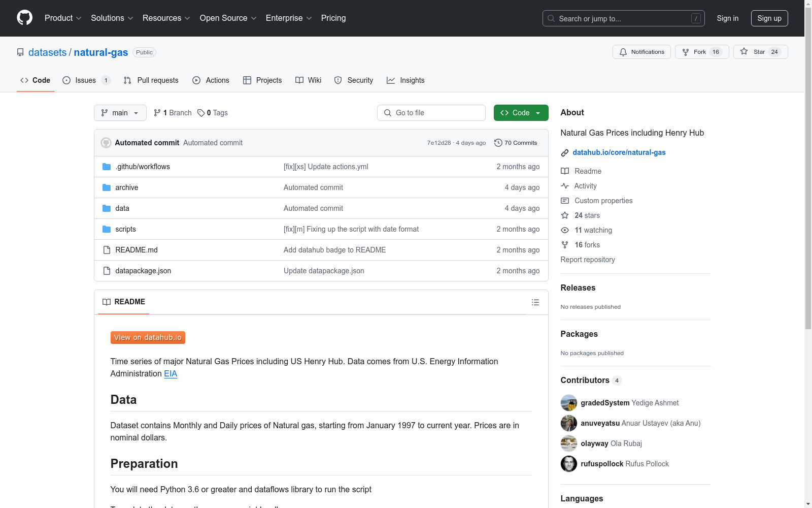Star the natural-gas repository
The width and height of the screenshot is (812, 508).
760,52
